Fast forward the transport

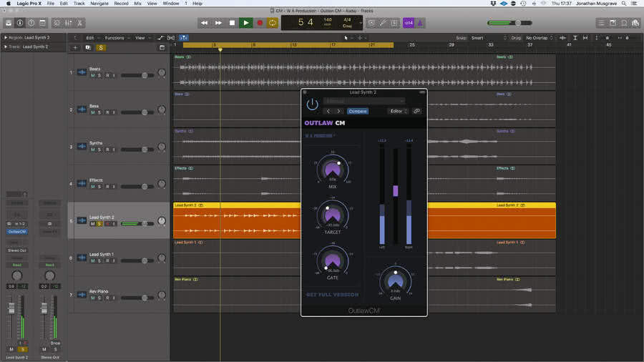tap(218, 23)
